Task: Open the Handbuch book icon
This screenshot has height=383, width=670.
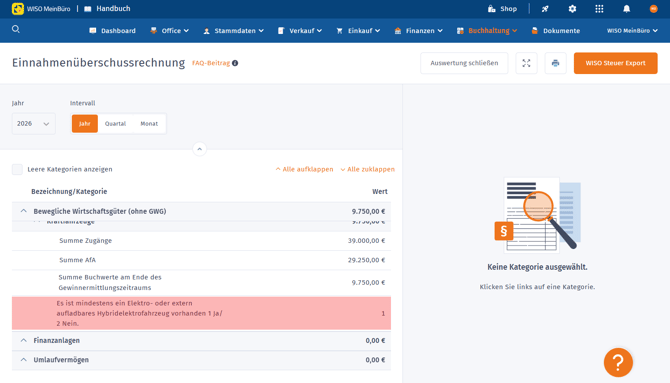Action: point(88,9)
